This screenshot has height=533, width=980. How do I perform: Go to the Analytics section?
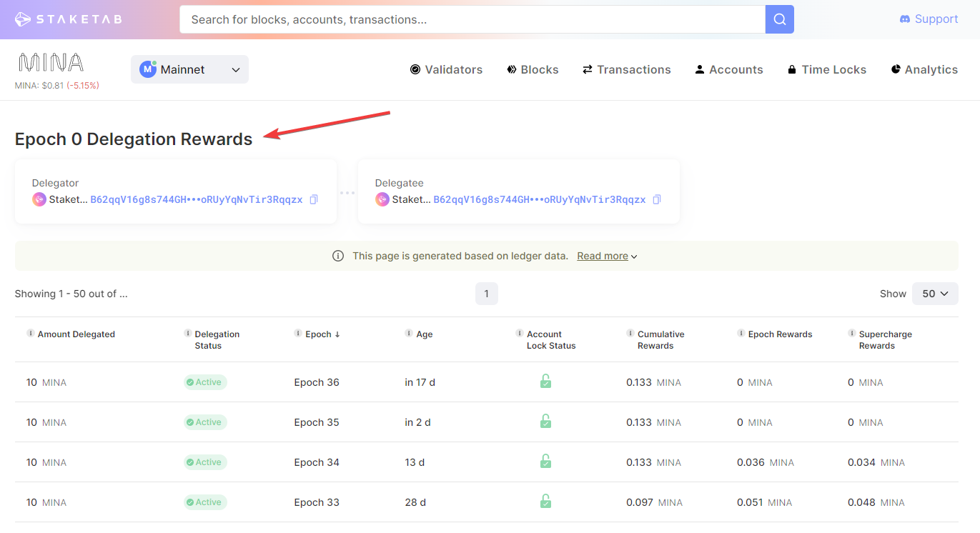924,69
